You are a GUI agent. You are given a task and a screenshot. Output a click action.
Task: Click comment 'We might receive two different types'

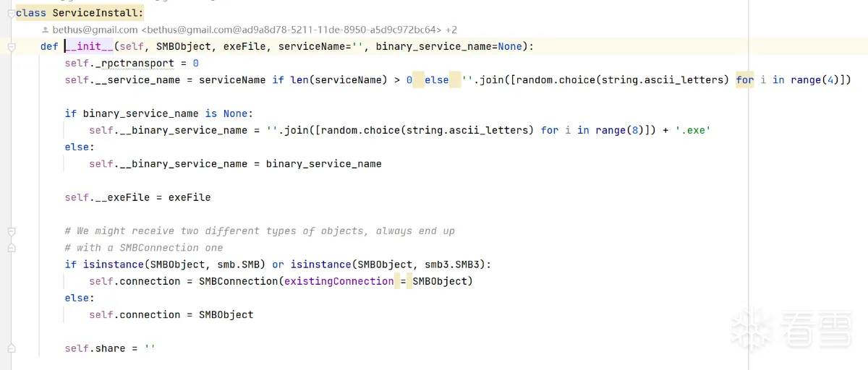[x=260, y=231]
